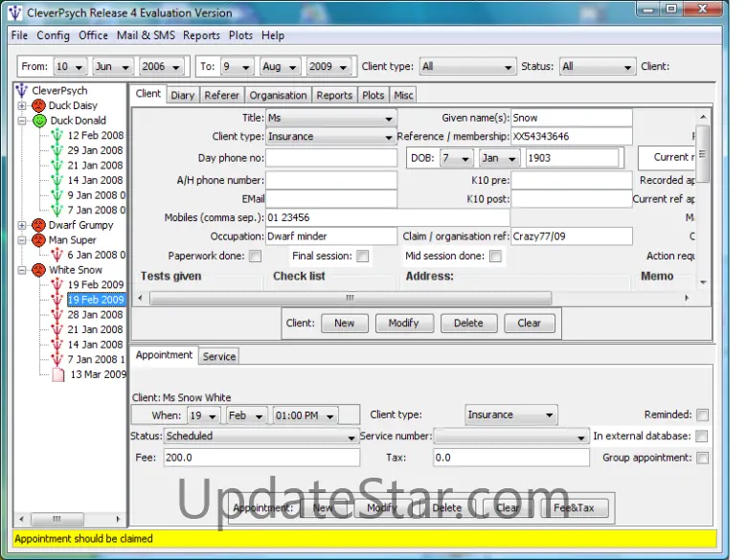This screenshot has width=747, height=560.
Task: Click Duck Daisy's red sad face icon
Action: pyautogui.click(x=38, y=105)
